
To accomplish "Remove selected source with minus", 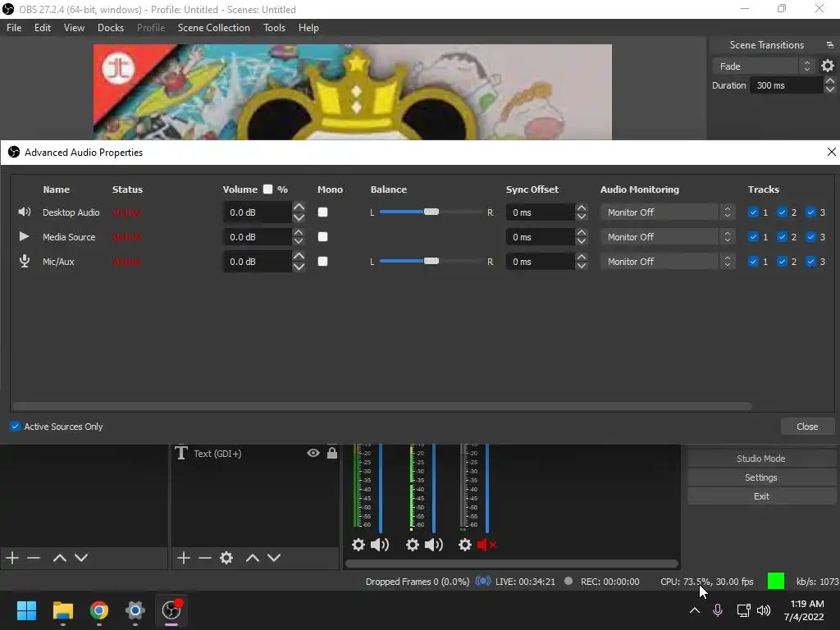I will 205,558.
